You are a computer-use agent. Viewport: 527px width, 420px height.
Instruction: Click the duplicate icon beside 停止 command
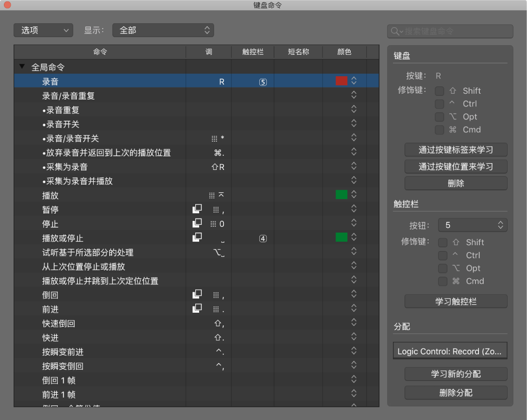point(197,223)
